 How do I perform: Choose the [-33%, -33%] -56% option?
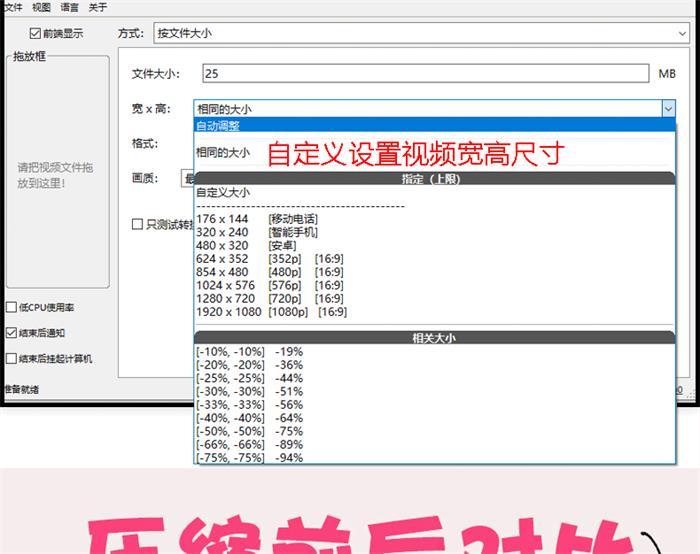coord(435,405)
